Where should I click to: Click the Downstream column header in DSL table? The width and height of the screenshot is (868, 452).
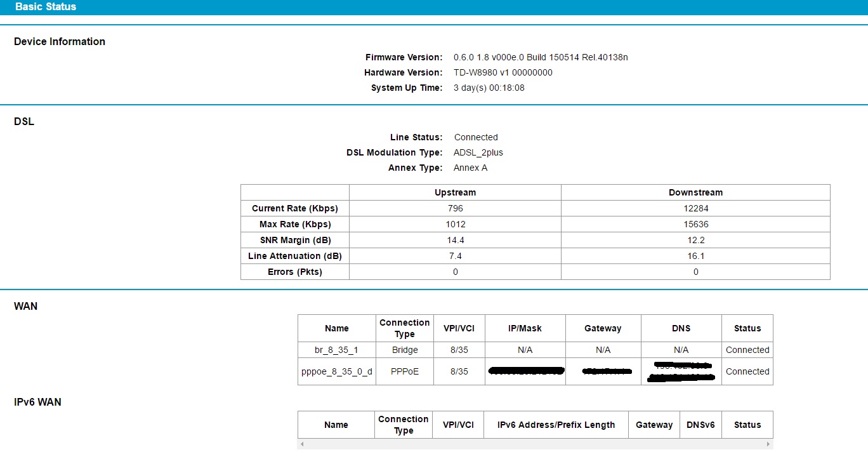pos(695,192)
